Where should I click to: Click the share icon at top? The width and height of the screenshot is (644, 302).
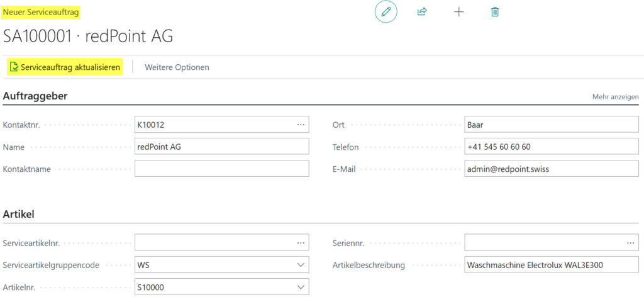point(422,12)
